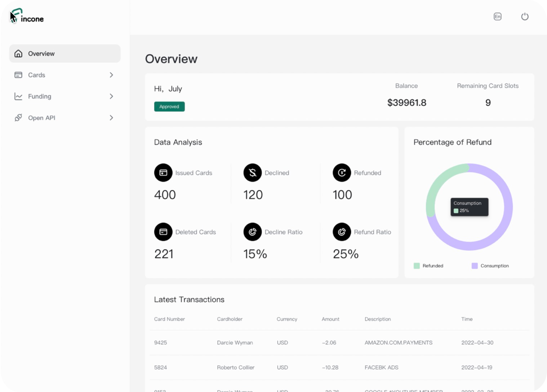Click cardholder Roberto Collier

[236, 367]
